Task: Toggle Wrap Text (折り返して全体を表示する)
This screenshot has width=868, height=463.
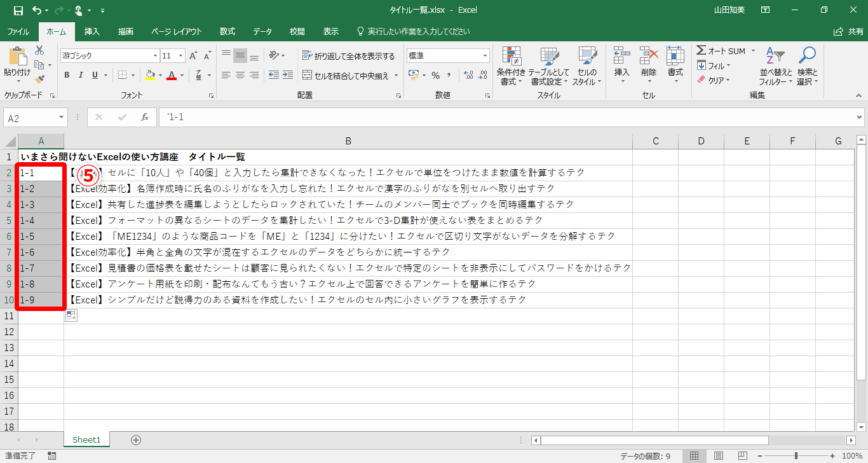Action: pyautogui.click(x=348, y=56)
